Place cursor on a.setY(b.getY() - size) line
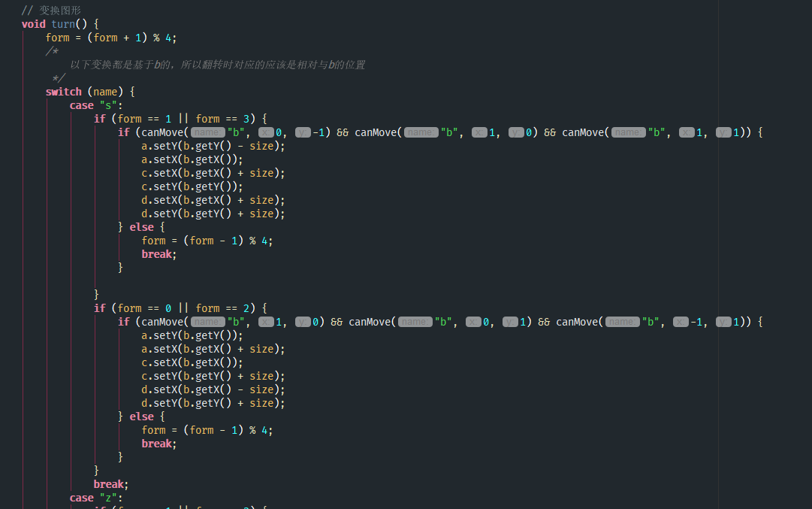Image resolution: width=812 pixels, height=509 pixels. click(x=213, y=146)
